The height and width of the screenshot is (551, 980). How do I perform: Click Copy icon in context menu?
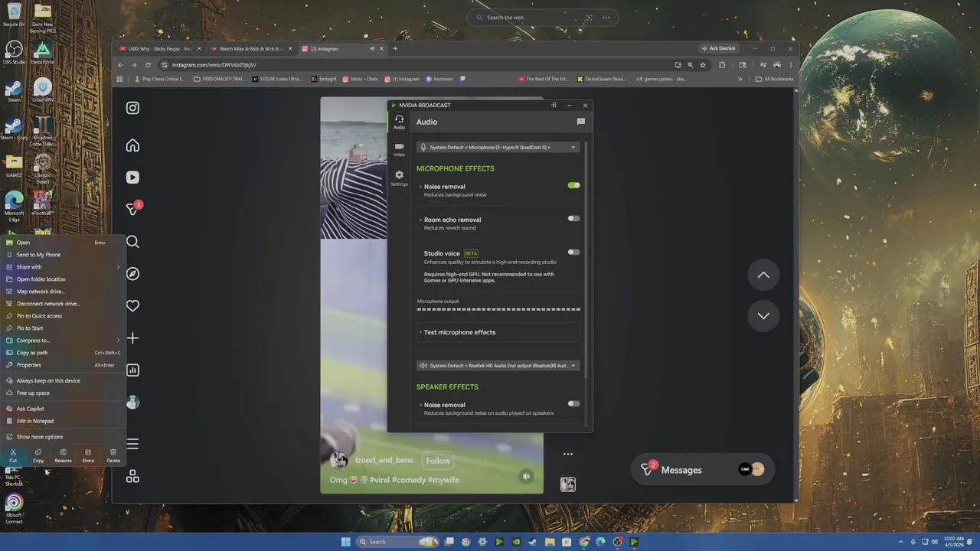(x=38, y=455)
